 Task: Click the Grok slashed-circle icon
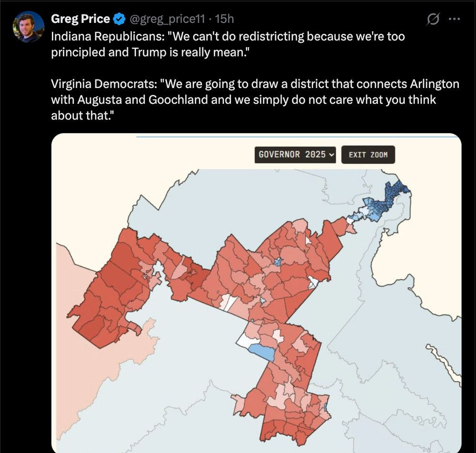[x=433, y=20]
